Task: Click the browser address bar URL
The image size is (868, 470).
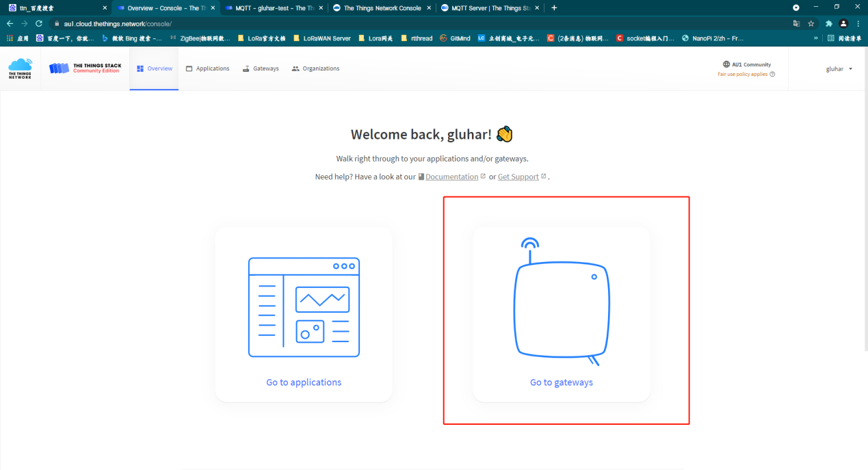Action: 118,23
